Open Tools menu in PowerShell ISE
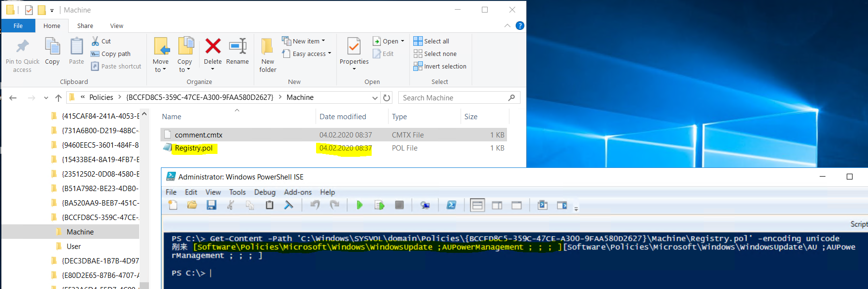This screenshot has width=868, height=289. click(237, 192)
